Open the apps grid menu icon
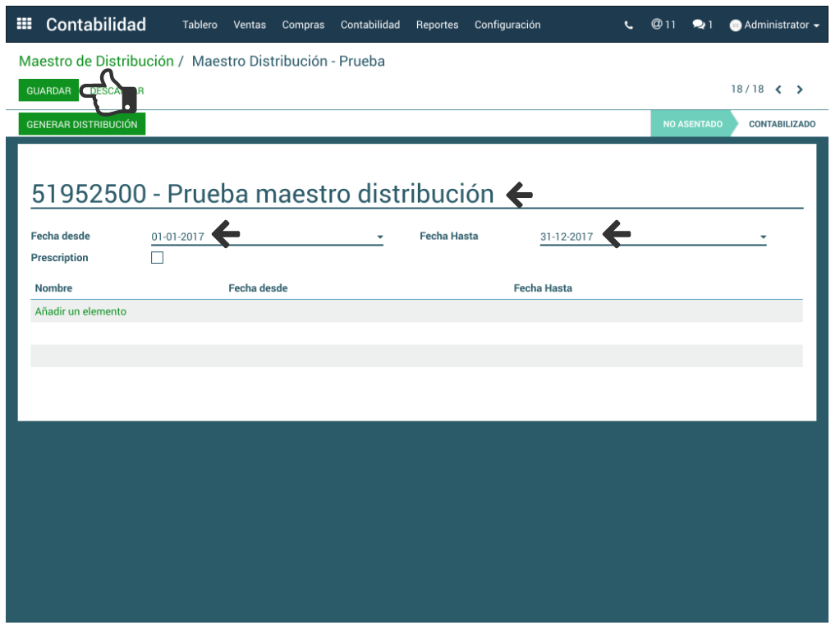Image resolution: width=840 pixels, height=630 pixels. click(25, 25)
